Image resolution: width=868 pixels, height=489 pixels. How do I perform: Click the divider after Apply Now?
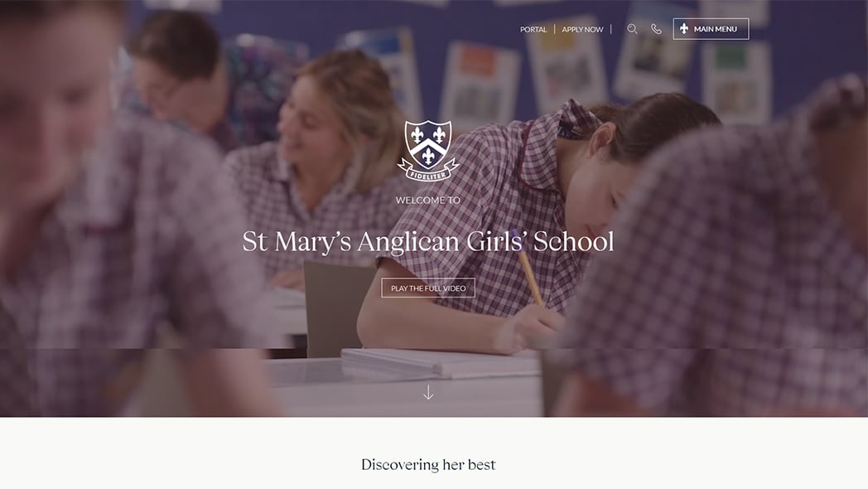[611, 29]
